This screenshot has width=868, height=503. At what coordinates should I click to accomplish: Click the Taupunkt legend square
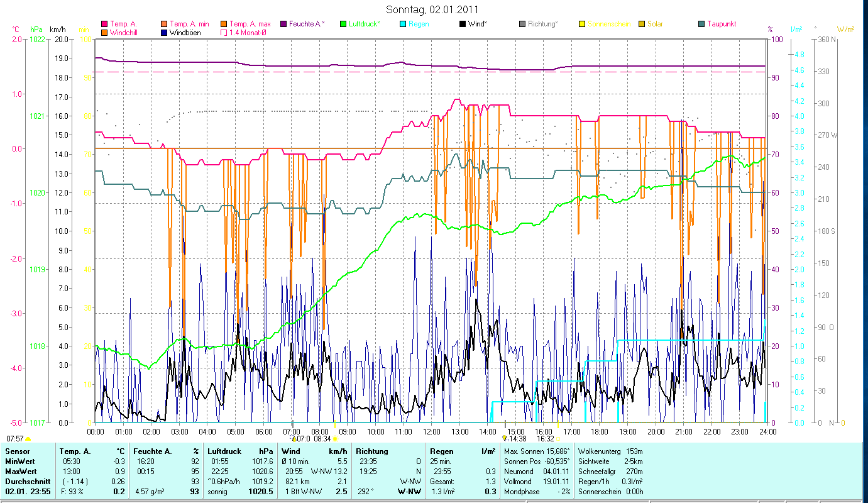(701, 25)
